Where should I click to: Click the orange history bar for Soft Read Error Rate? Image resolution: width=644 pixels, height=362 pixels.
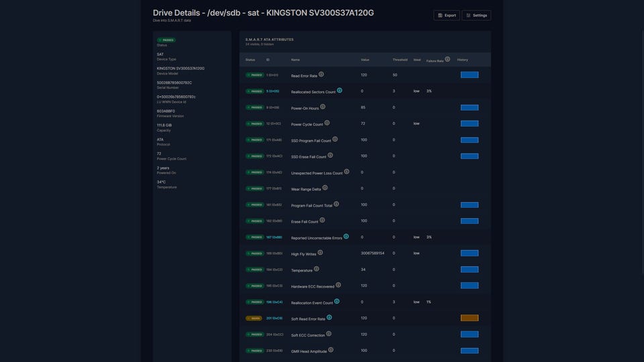click(469, 318)
